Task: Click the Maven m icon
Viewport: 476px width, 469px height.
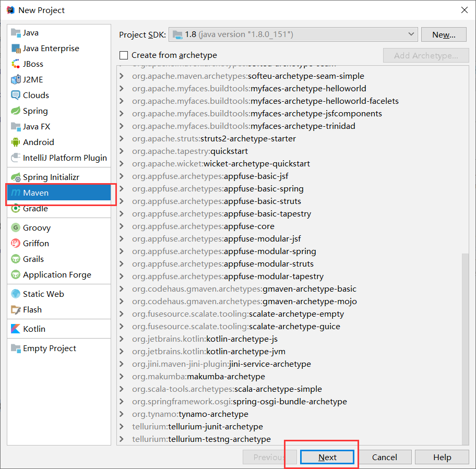Action: (16, 193)
